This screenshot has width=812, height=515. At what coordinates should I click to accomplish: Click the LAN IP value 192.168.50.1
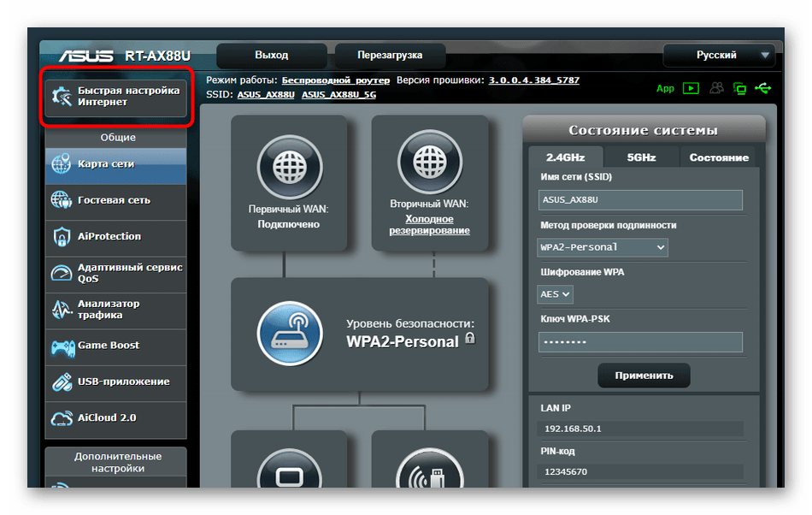(x=573, y=429)
